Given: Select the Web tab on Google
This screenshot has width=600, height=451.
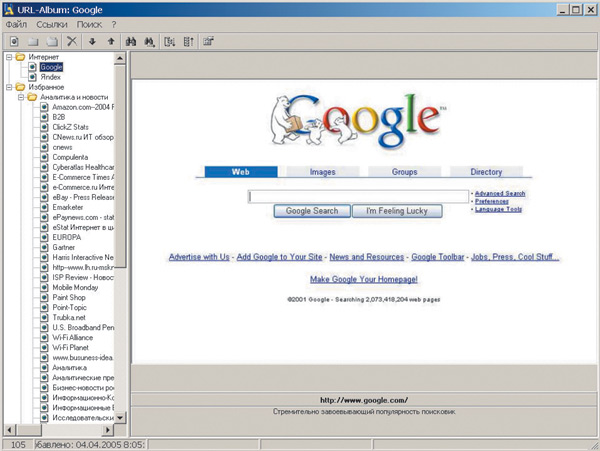Looking at the screenshot, I should pos(241,172).
